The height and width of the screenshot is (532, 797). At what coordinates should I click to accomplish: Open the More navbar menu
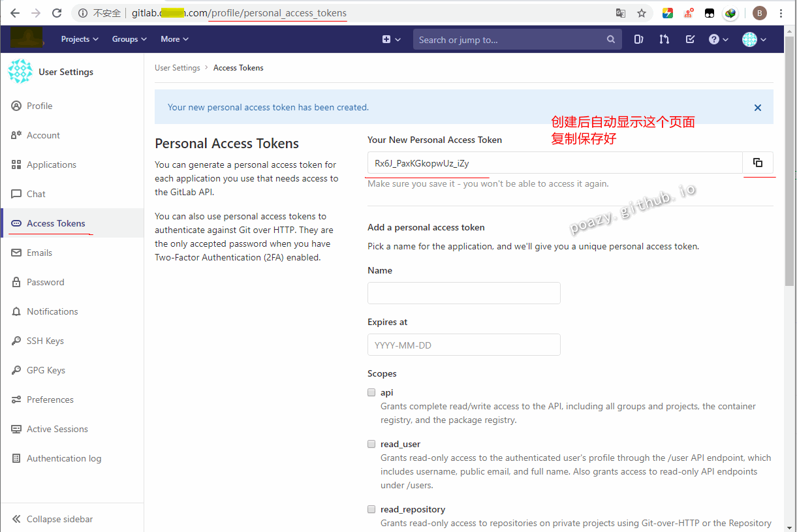click(174, 39)
